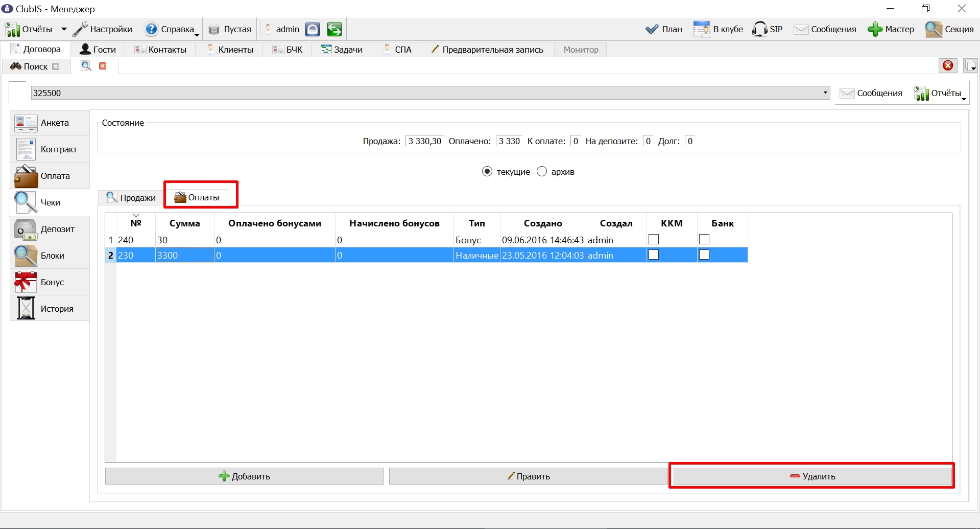Sort by Сумма column header
The height and width of the screenshot is (529, 980).
[x=184, y=223]
